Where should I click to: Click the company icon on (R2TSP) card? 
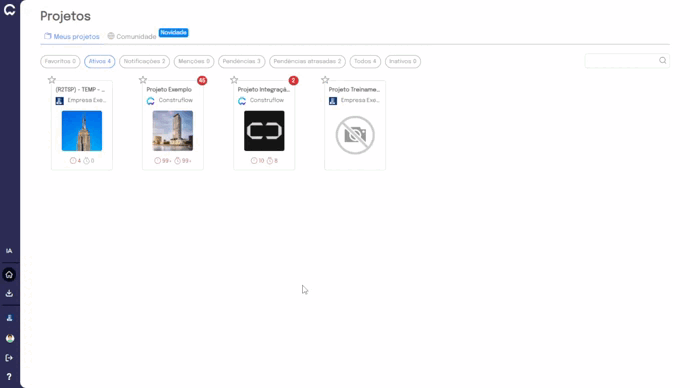click(x=59, y=101)
